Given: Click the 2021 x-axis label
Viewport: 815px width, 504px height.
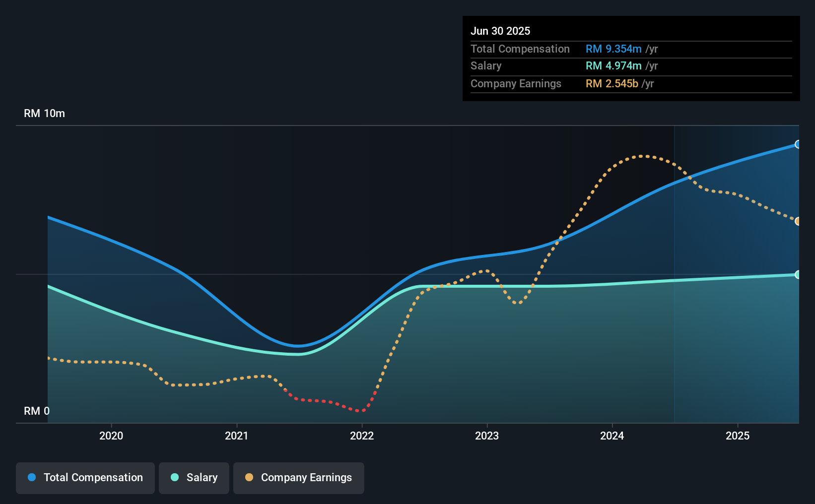Looking at the screenshot, I should 237,436.
